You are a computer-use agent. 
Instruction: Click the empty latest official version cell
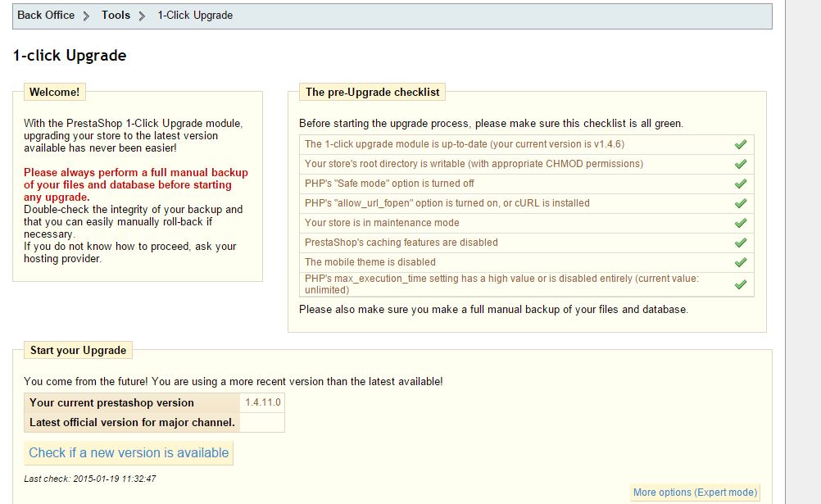tap(262, 422)
